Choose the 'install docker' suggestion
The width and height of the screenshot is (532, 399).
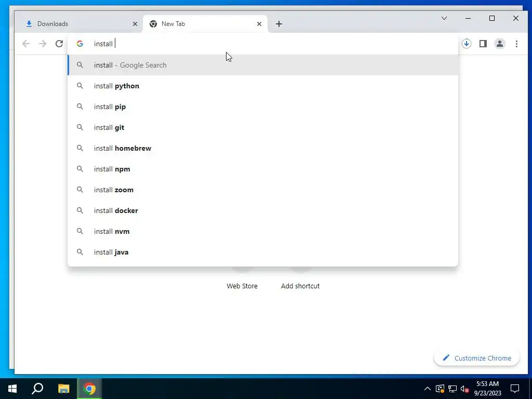pyautogui.click(x=263, y=210)
